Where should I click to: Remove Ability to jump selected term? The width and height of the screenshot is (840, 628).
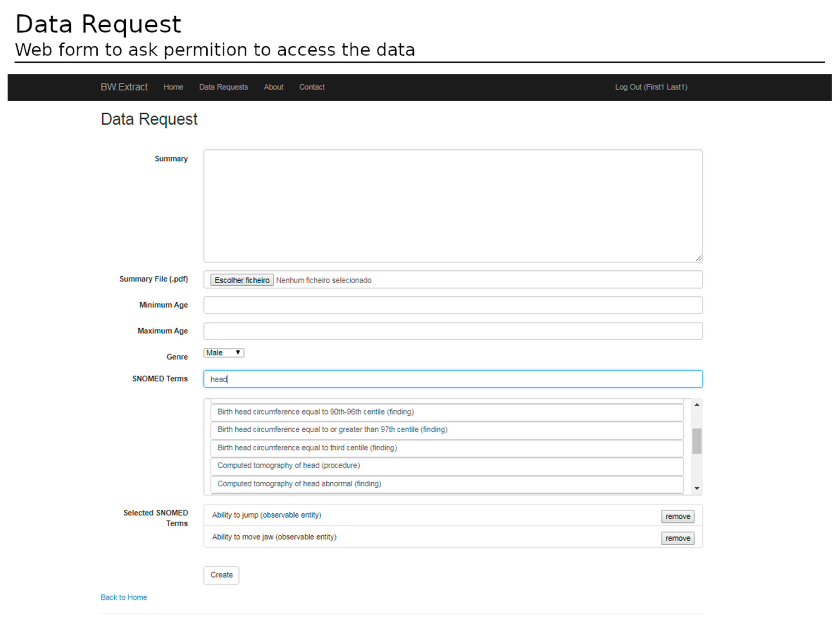[678, 516]
